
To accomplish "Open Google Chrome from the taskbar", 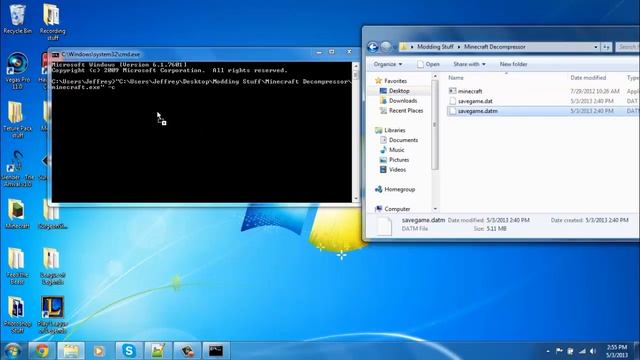I will coord(42,351).
